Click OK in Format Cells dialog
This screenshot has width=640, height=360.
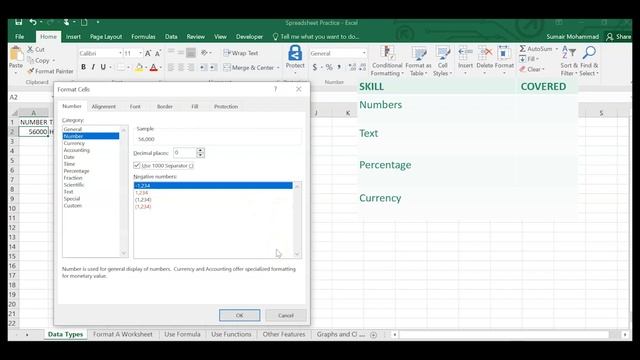(239, 315)
